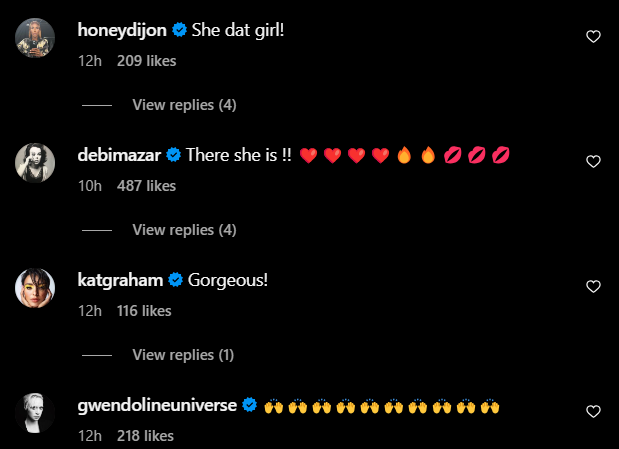Visit the debimazar username link
This screenshot has height=449, width=619.
(119, 155)
